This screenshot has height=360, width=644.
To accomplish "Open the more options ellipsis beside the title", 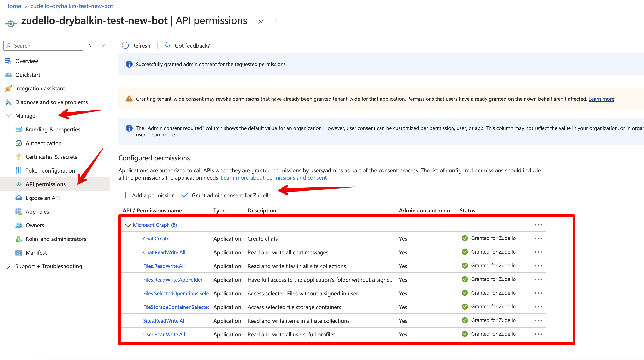I will click(275, 21).
